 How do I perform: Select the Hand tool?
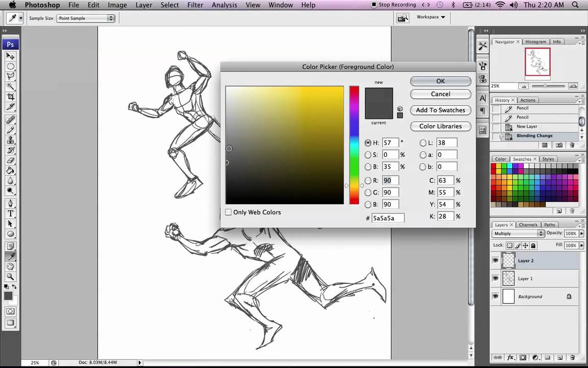tap(11, 267)
